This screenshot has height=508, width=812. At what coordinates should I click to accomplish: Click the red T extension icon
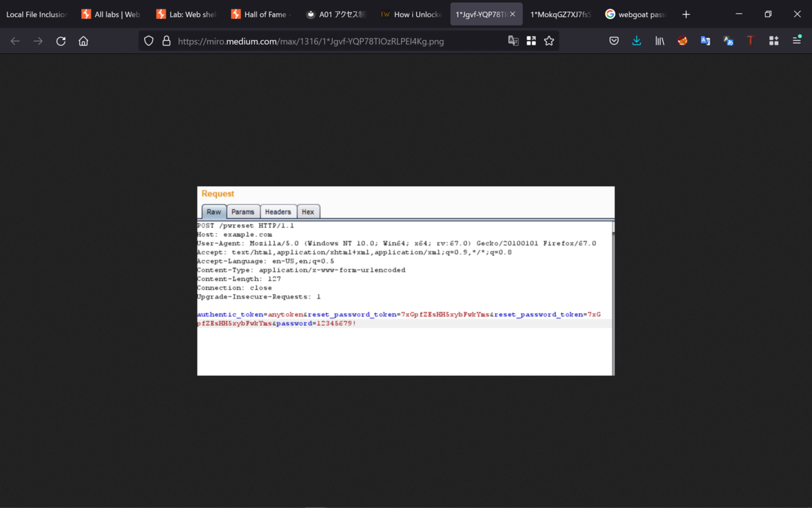click(750, 41)
